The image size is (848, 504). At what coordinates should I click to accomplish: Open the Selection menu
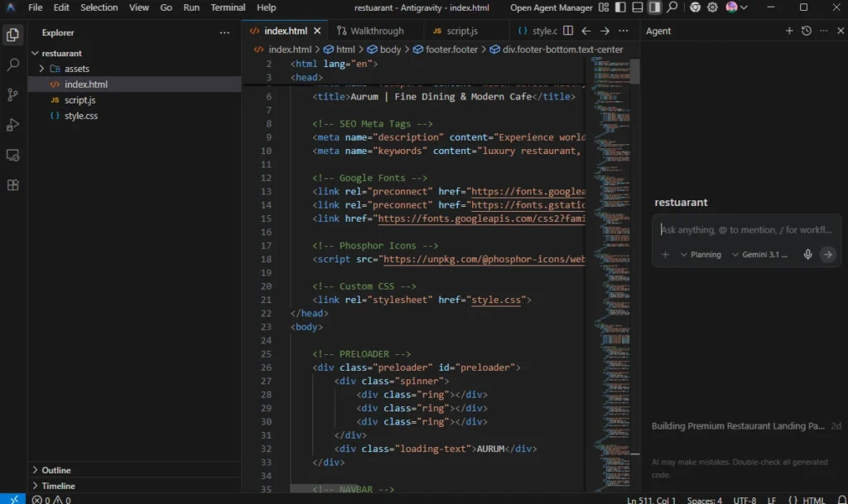click(99, 7)
